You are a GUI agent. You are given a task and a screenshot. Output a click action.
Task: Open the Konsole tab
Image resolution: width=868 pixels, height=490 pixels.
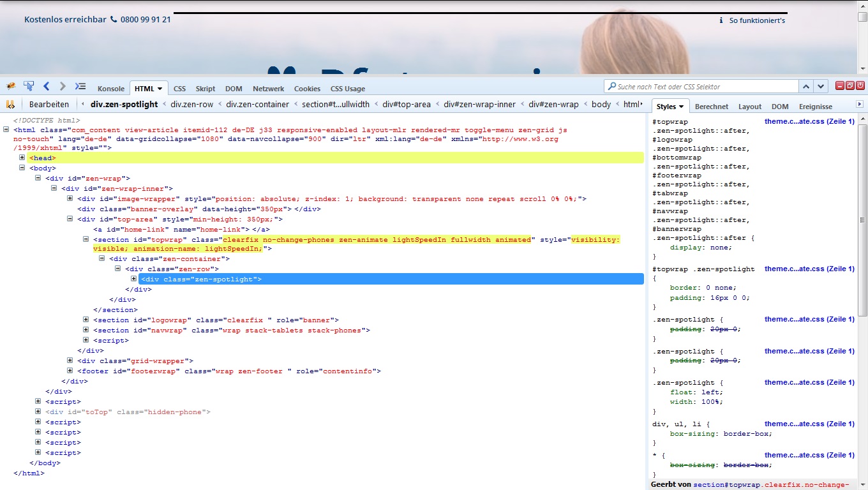pos(111,89)
